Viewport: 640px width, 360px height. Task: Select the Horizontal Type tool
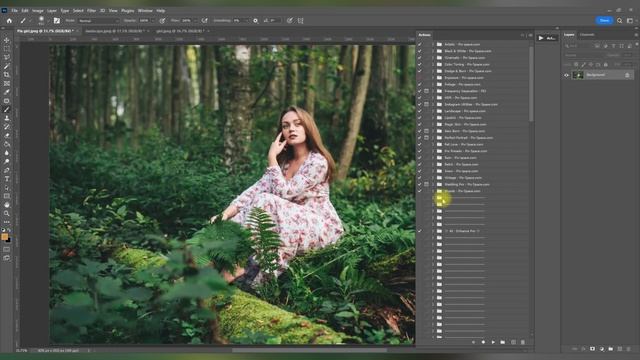point(7,179)
